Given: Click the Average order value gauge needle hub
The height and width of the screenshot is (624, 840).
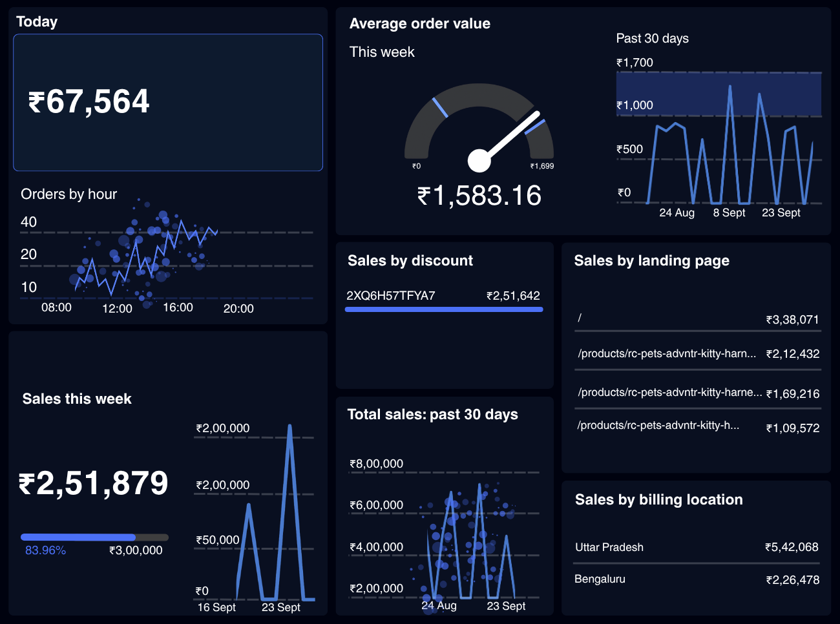Looking at the screenshot, I should [479, 160].
